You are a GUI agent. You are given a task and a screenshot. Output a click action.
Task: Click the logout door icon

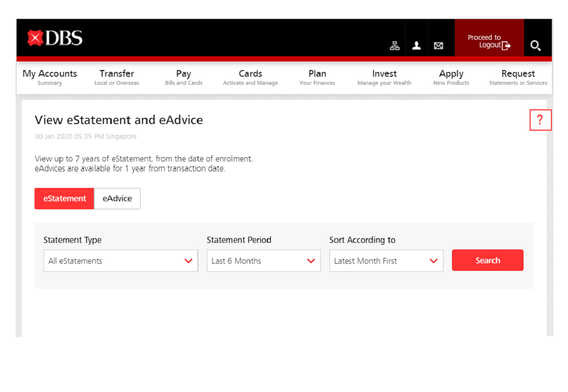point(506,45)
